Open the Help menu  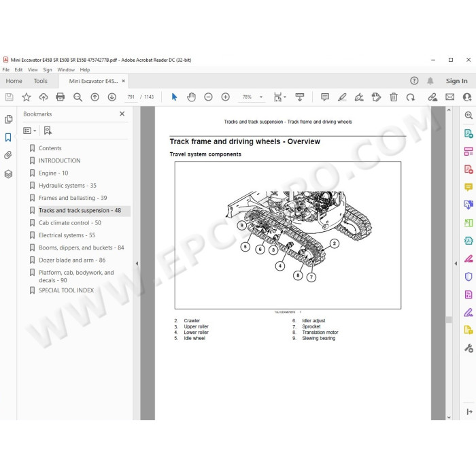[x=85, y=70]
